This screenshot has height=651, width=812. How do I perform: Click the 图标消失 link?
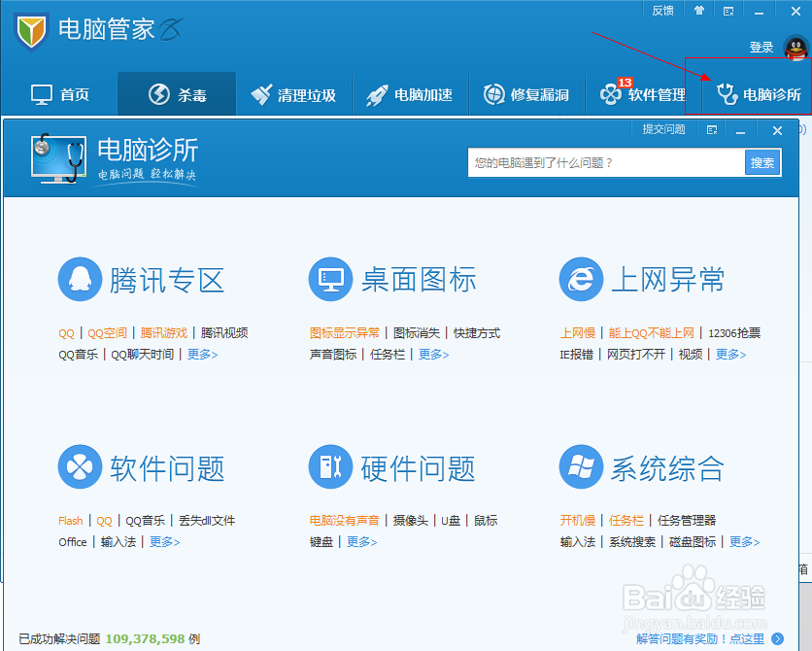[417, 333]
